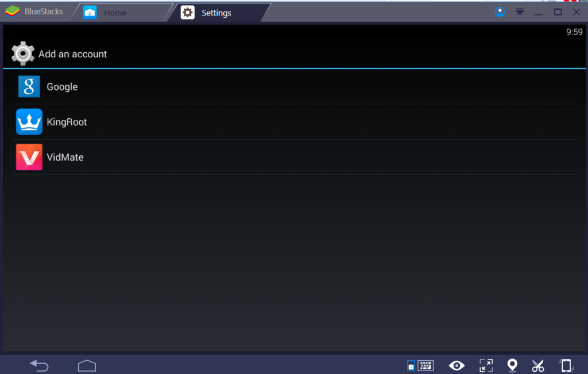
Task: Enter fullscreen with the expand icon
Action: pos(486,365)
